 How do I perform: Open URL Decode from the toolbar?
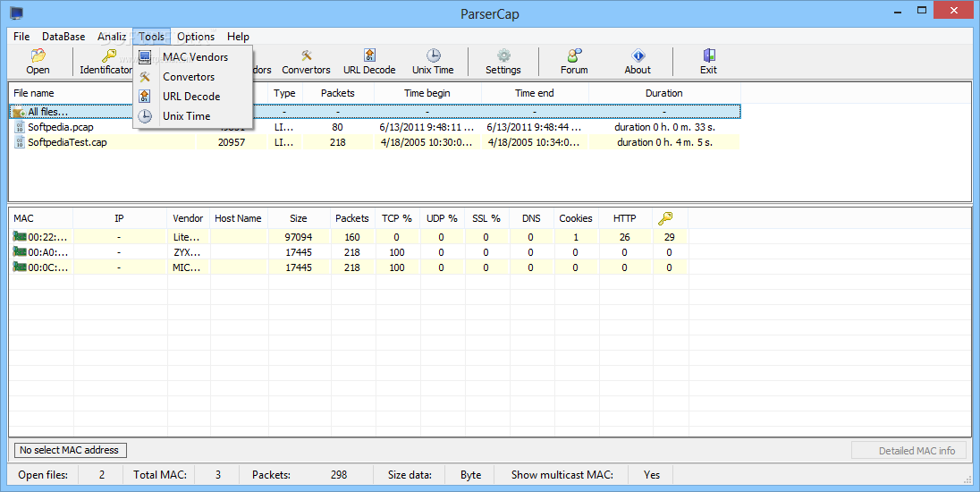[369, 61]
